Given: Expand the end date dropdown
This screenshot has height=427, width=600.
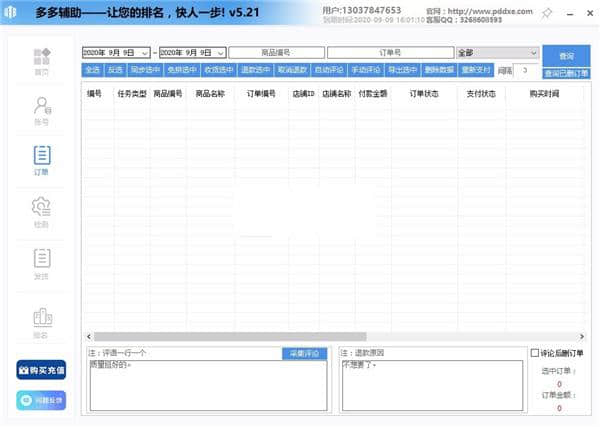Looking at the screenshot, I should pyautogui.click(x=222, y=53).
